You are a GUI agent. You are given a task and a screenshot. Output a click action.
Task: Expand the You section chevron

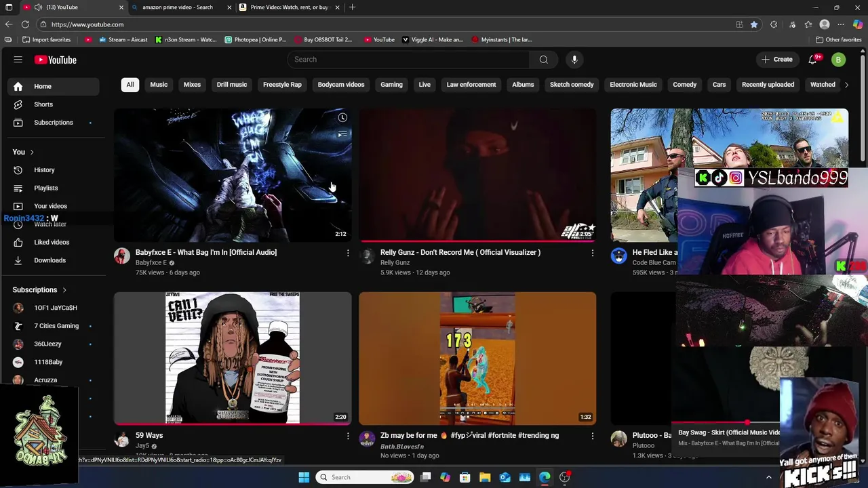click(31, 152)
